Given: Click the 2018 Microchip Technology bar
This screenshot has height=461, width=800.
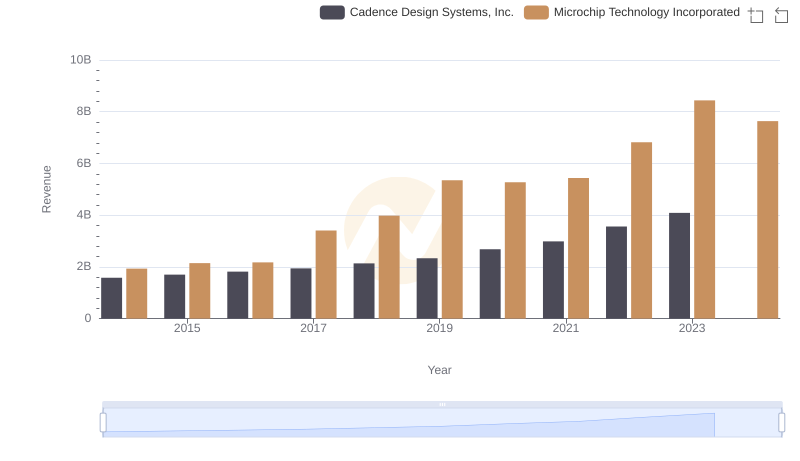Looking at the screenshot, I should pyautogui.click(x=389, y=267).
